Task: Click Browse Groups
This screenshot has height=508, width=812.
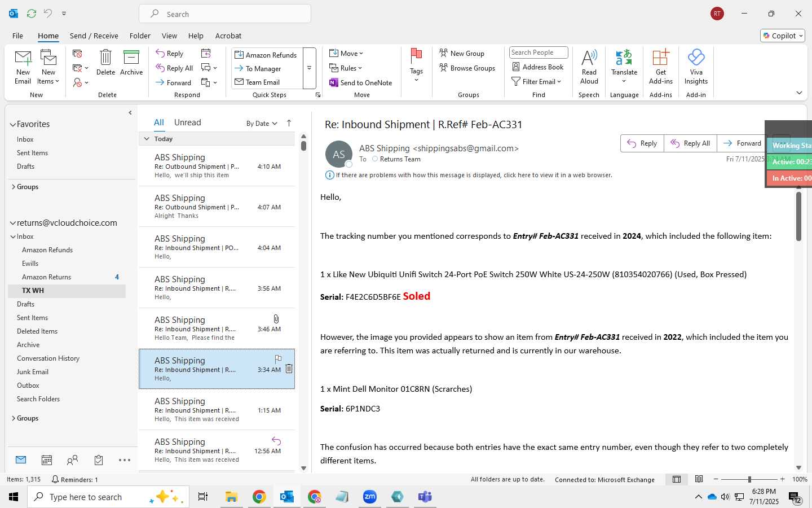Action: pos(467,68)
